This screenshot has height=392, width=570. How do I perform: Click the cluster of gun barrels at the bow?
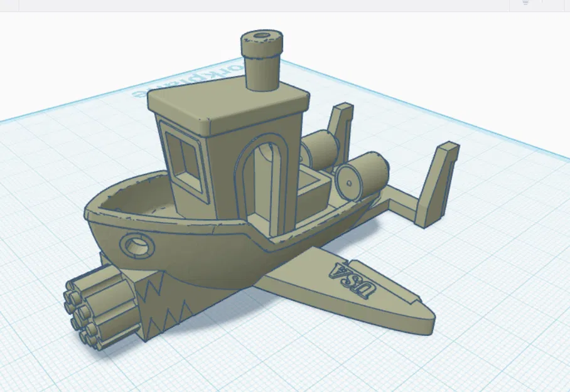point(94,307)
